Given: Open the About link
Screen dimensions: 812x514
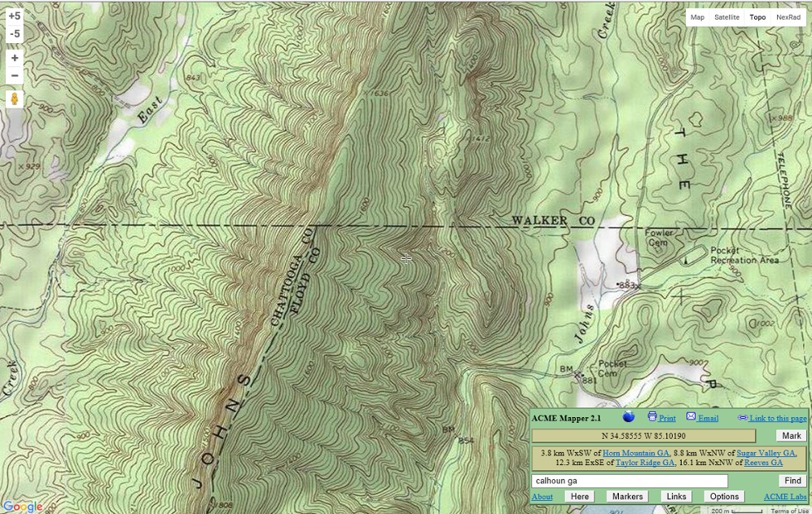Looking at the screenshot, I should (542, 496).
